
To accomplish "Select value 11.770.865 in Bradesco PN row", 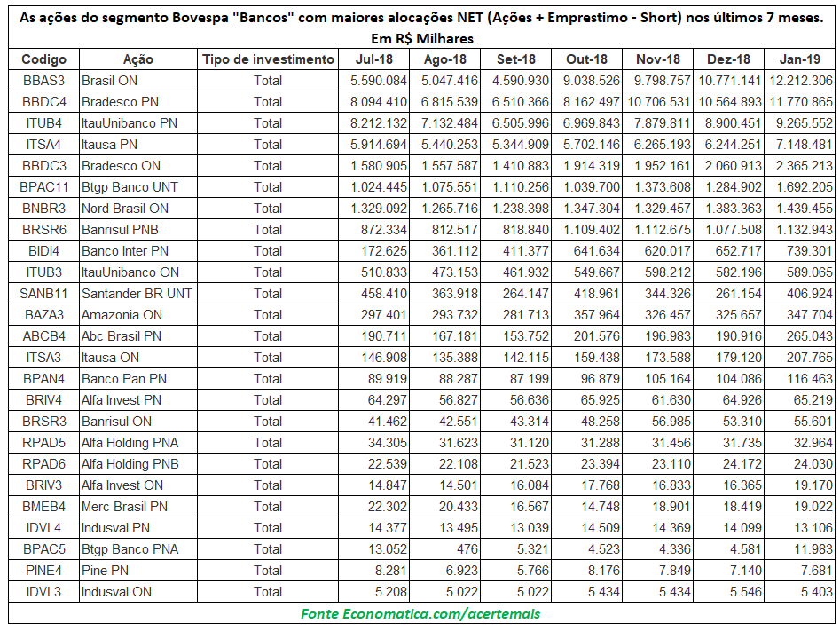I will [x=799, y=102].
